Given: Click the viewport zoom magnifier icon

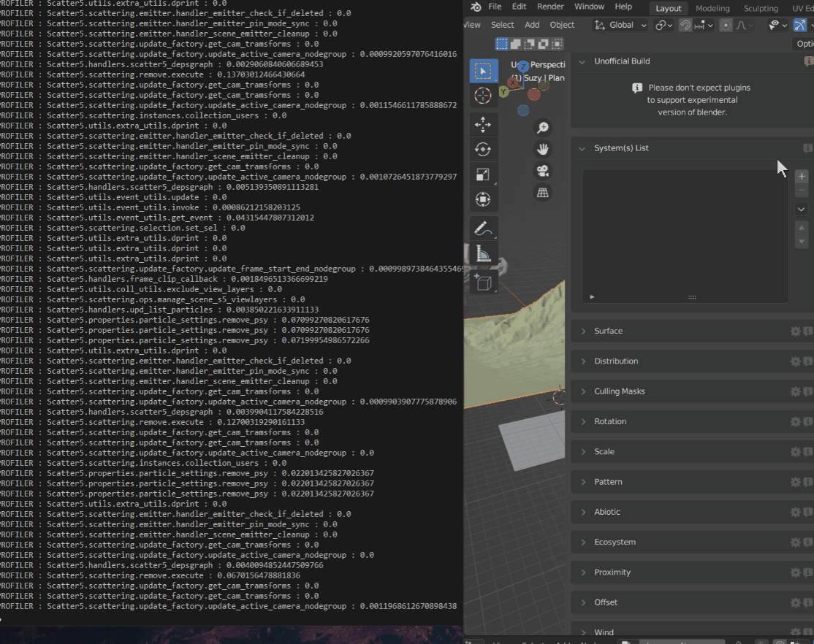Looking at the screenshot, I should point(543,128).
